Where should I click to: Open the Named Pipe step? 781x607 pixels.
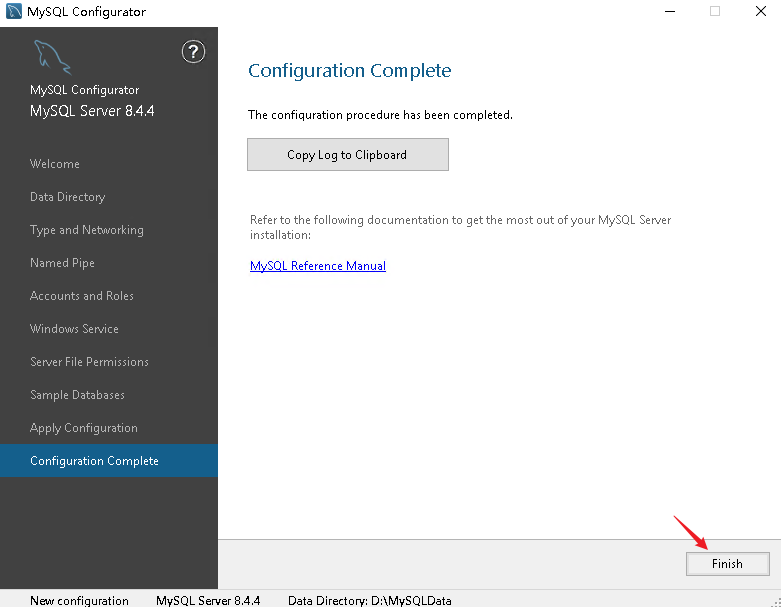click(62, 263)
